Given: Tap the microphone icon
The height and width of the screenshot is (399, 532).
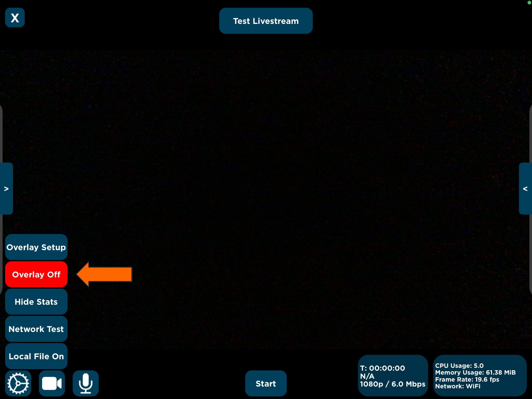Looking at the screenshot, I should click(x=86, y=383).
